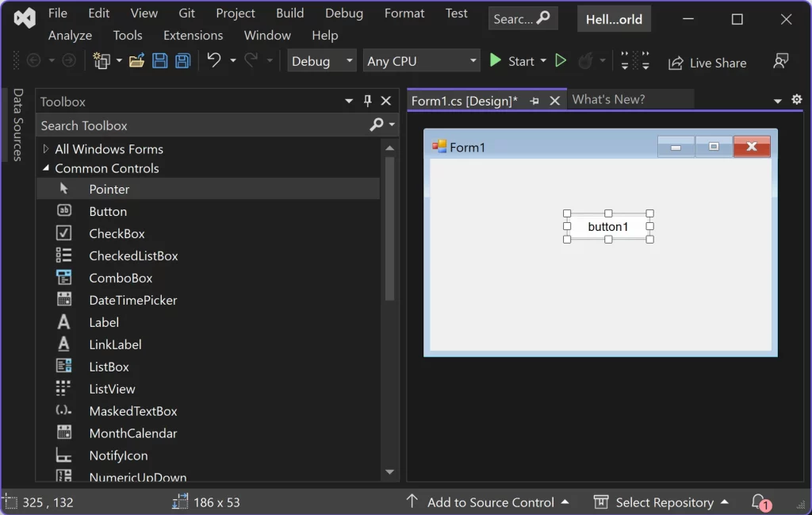Open the Any CPU platform dropdown
The width and height of the screenshot is (812, 515).
(x=421, y=61)
